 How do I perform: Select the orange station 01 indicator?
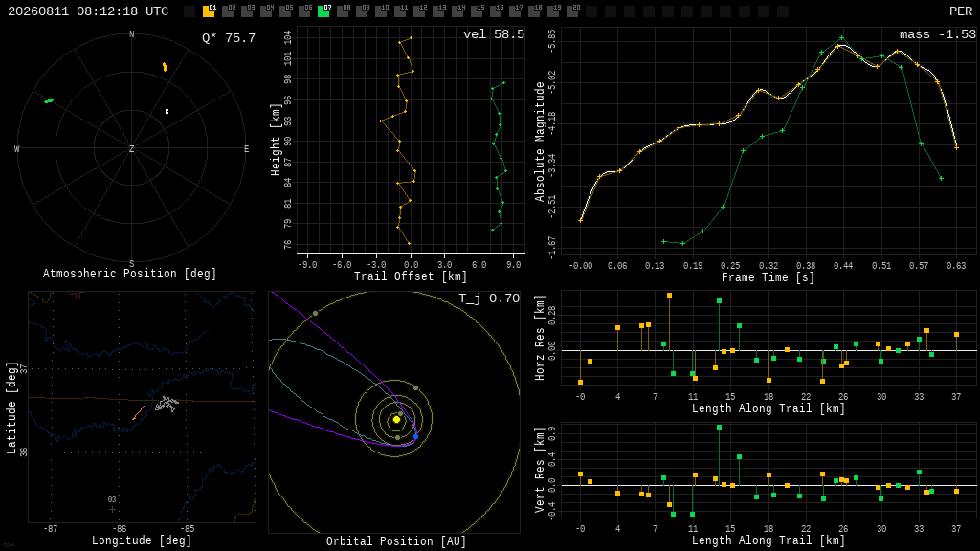209,11
